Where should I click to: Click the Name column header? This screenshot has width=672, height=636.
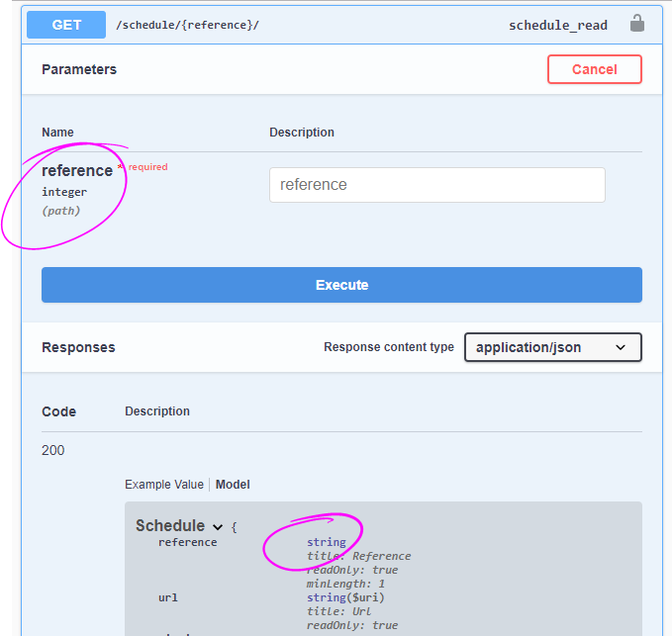[x=57, y=133]
